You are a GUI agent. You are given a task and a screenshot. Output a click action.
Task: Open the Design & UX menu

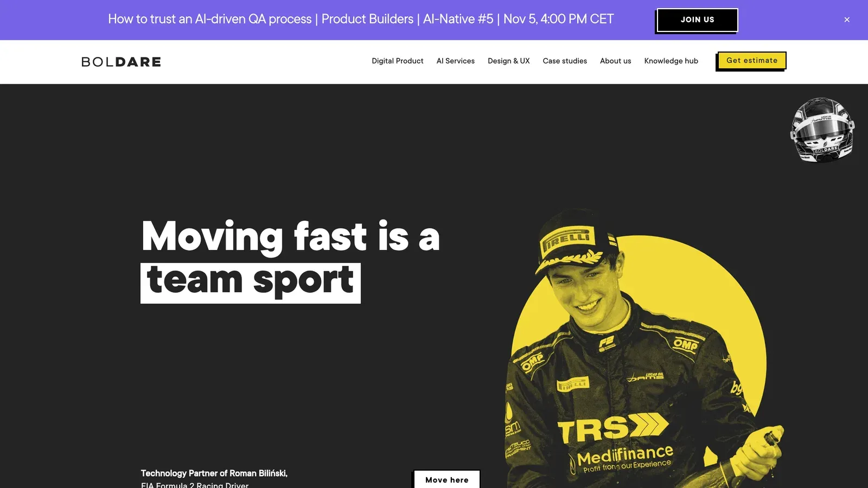point(508,61)
